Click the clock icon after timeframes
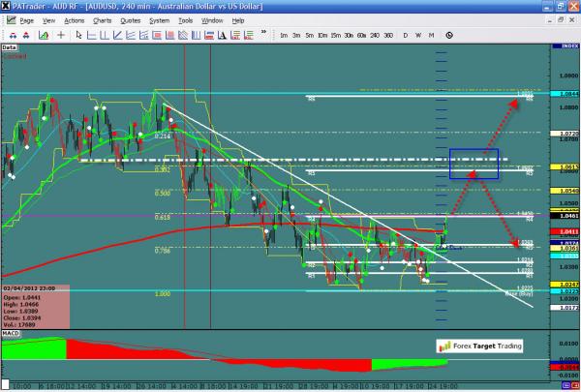 449,35
